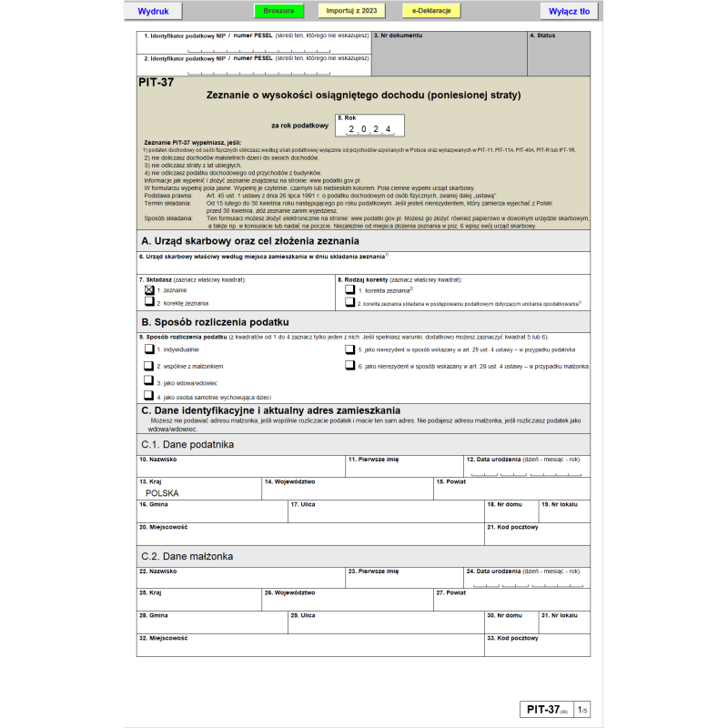728x728 pixels.
Task: Select '1. indywidualnie' tax settlement checkbox
Action: 149,349
